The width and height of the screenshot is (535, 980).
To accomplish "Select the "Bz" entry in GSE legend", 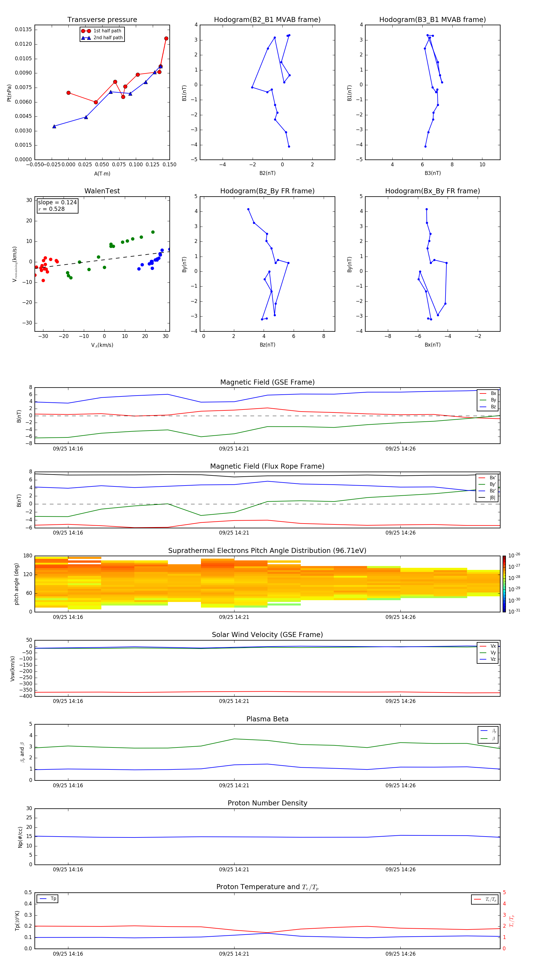I will click(x=488, y=407).
